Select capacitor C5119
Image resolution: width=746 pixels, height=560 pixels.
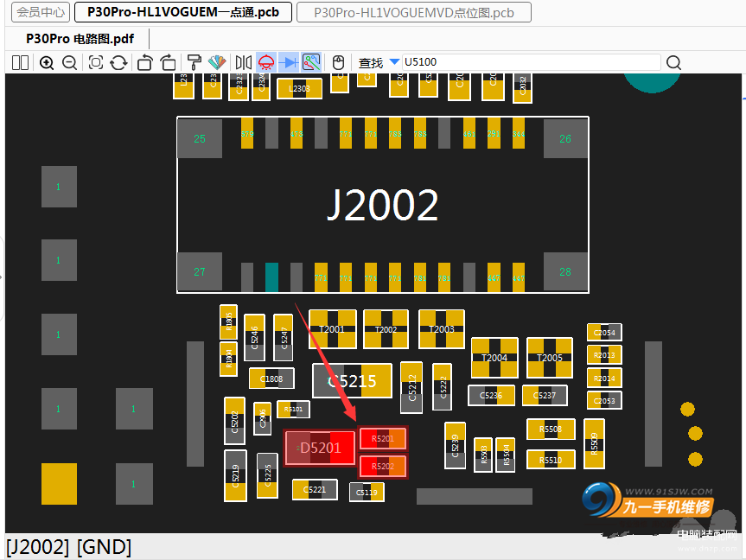(367, 492)
